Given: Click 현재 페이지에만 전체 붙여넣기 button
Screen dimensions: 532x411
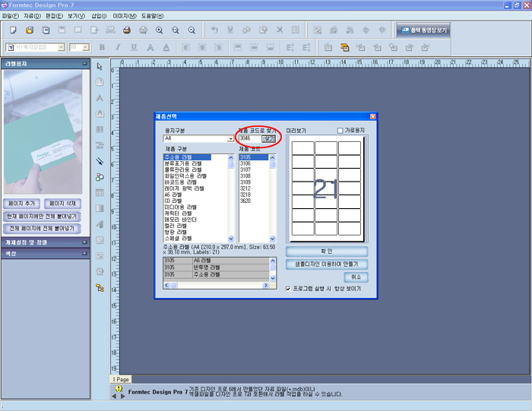Looking at the screenshot, I should [x=42, y=217].
